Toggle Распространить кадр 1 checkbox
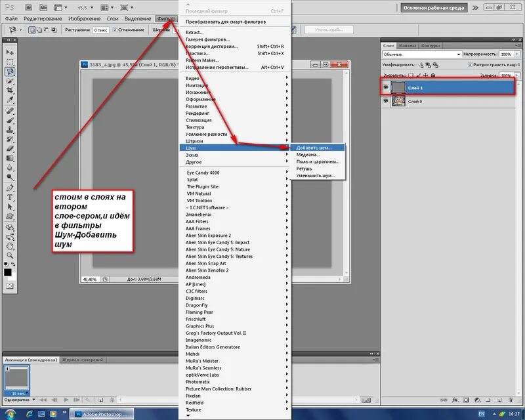 tap(470, 65)
